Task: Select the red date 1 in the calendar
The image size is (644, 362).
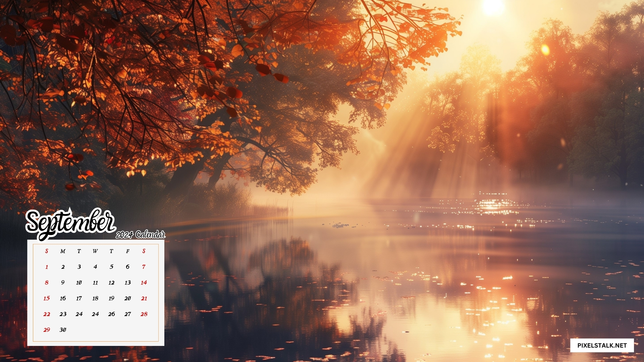Action: click(x=47, y=267)
